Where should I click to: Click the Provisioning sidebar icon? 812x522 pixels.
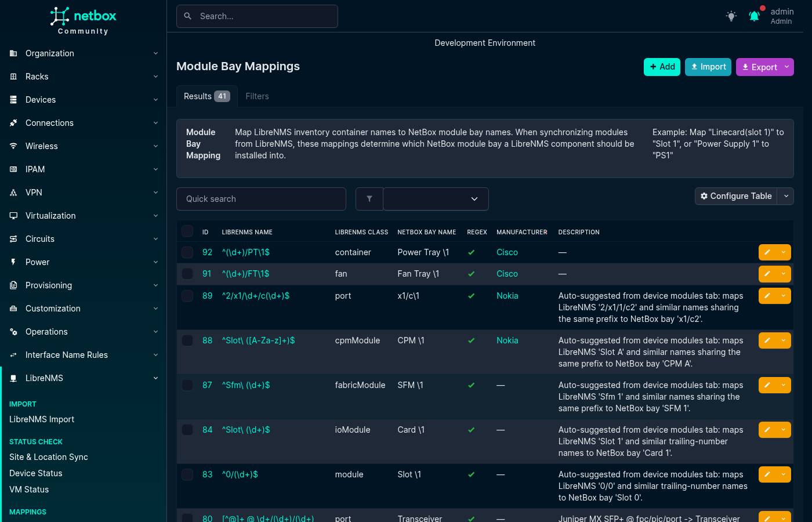pyautogui.click(x=13, y=285)
